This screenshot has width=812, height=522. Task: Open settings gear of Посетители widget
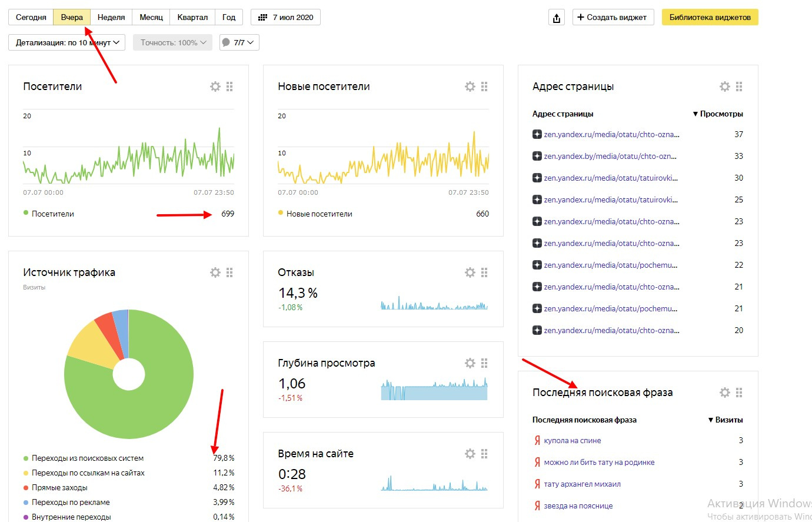click(215, 87)
